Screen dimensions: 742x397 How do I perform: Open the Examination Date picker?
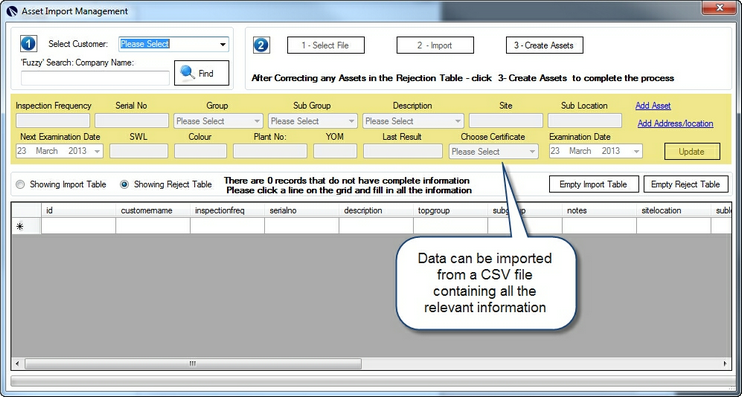point(637,151)
